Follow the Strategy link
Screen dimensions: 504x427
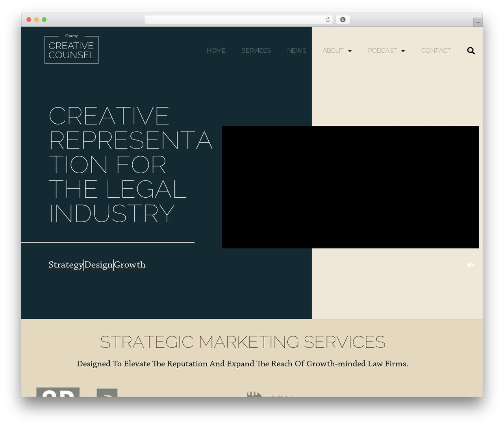[x=66, y=265]
